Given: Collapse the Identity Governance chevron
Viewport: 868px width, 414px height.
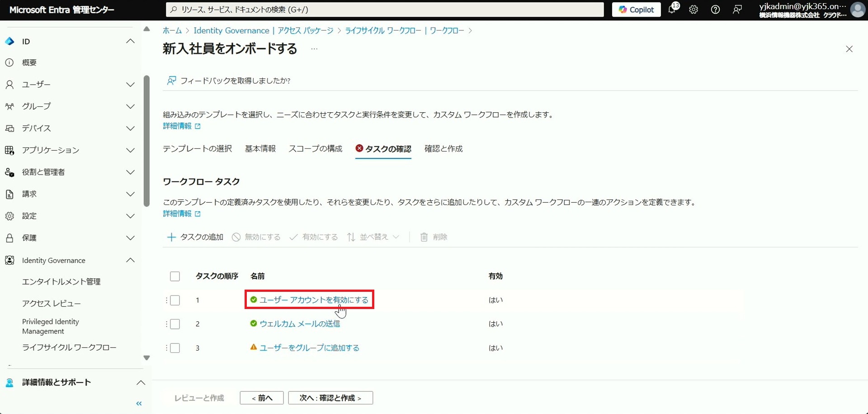Looking at the screenshot, I should pos(130,260).
